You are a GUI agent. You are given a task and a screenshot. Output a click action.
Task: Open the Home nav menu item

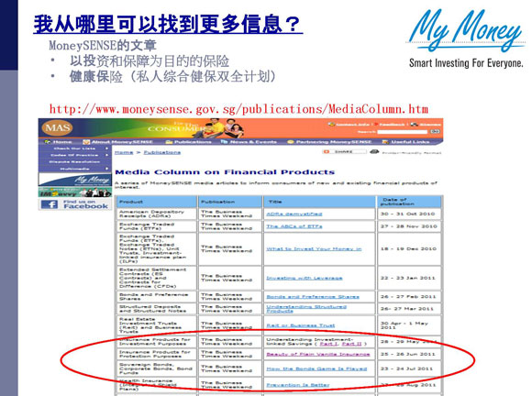point(62,142)
